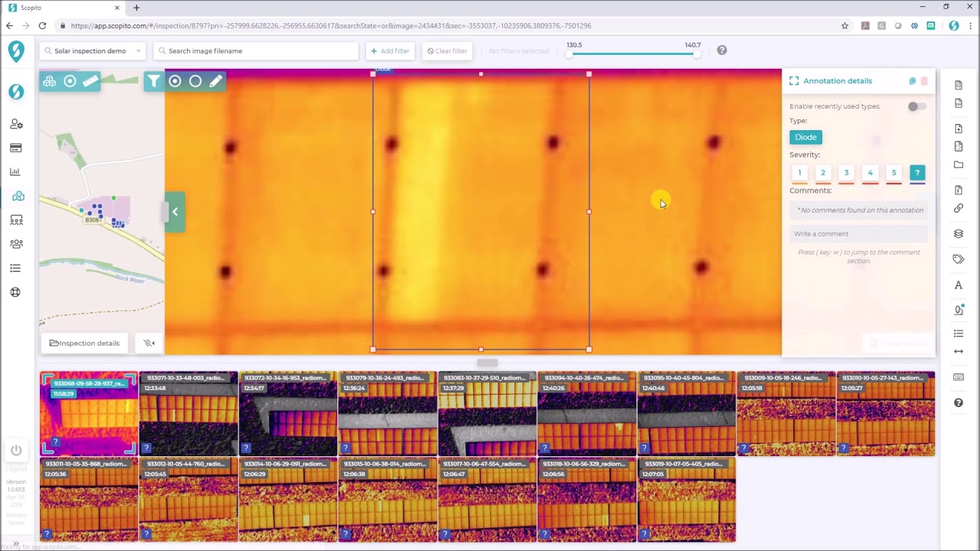Activate the filter funnel tool on image

click(x=154, y=81)
